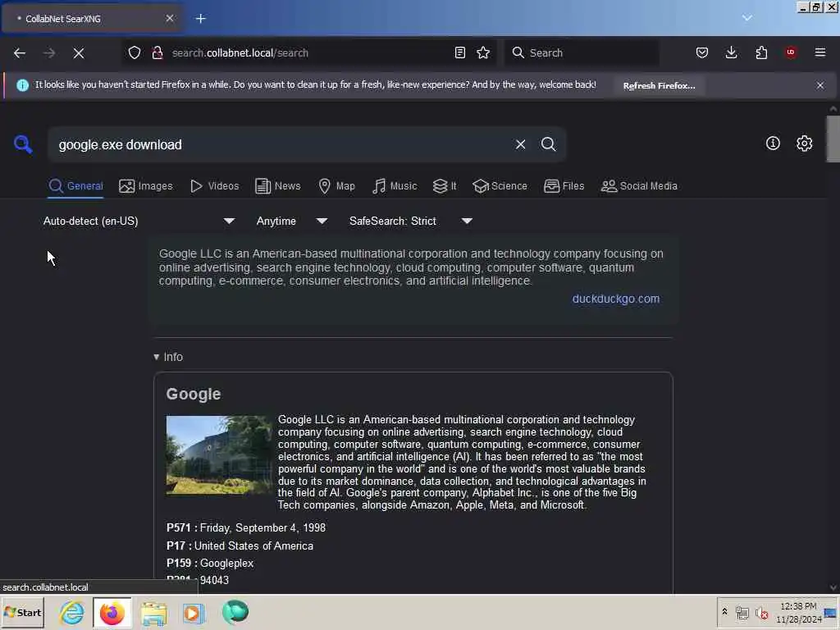Clear the search query text
Screen dimensions: 840x630
click(x=520, y=144)
